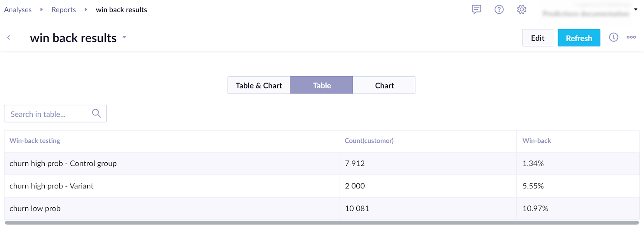Click the help question mark icon
Screen dimensions: 644x232
click(499, 10)
